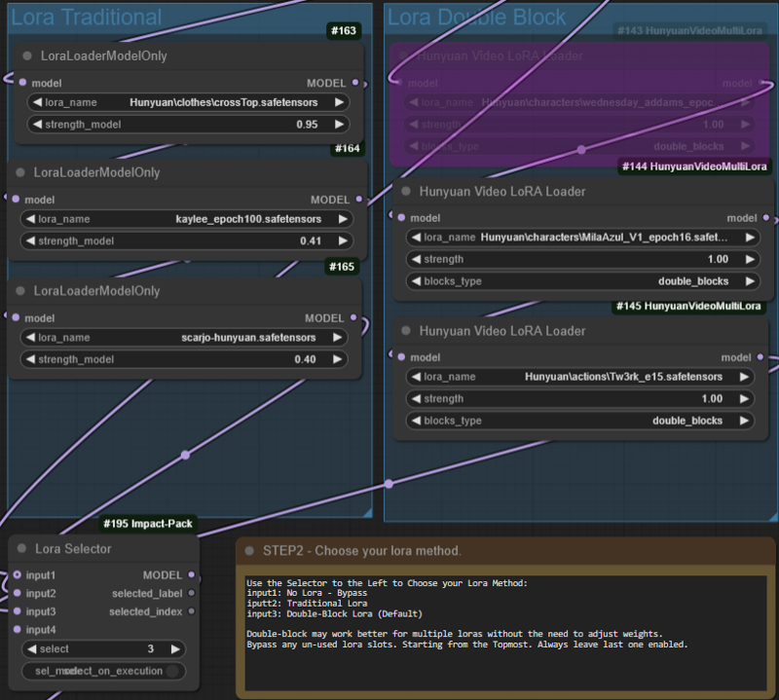Click next arrow on Tw3rk_e15 lora_name
Viewport: 779px width, 700px height.
tap(744, 377)
